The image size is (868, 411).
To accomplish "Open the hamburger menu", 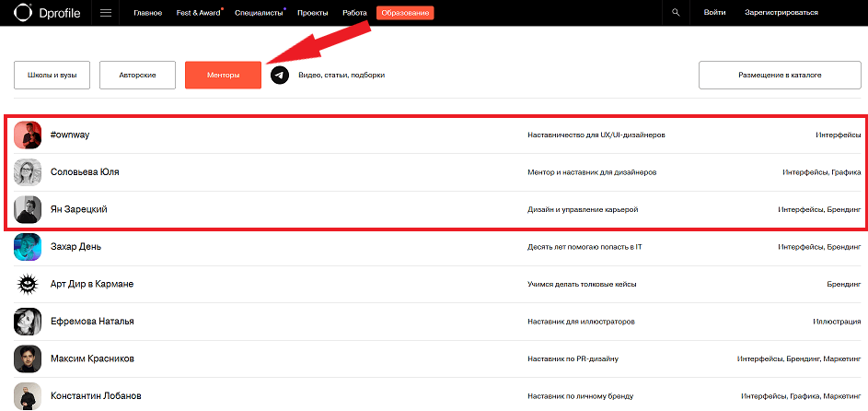I will point(106,13).
